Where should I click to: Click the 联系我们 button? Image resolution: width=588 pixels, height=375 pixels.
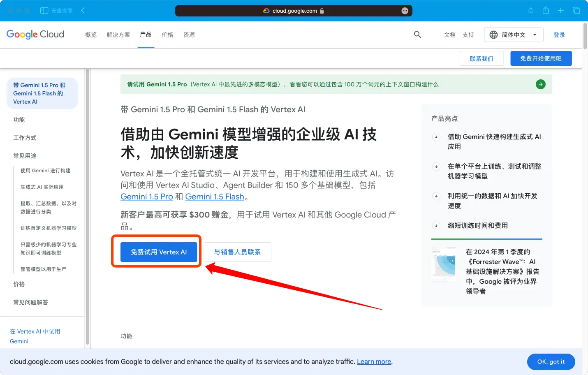coord(482,59)
